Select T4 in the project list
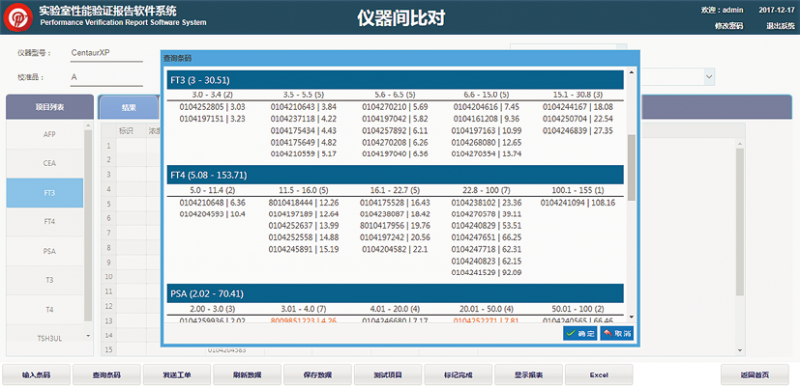This screenshot has height=387, width=800. (x=45, y=309)
